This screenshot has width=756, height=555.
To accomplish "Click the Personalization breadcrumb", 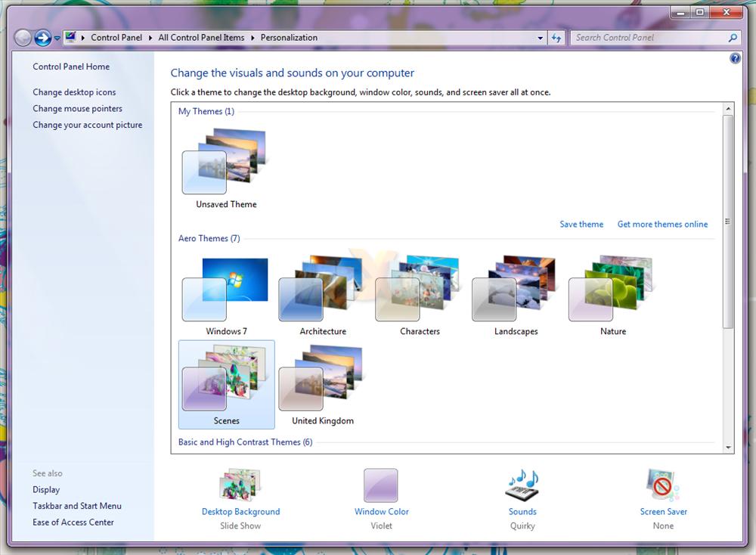I will pyautogui.click(x=289, y=38).
